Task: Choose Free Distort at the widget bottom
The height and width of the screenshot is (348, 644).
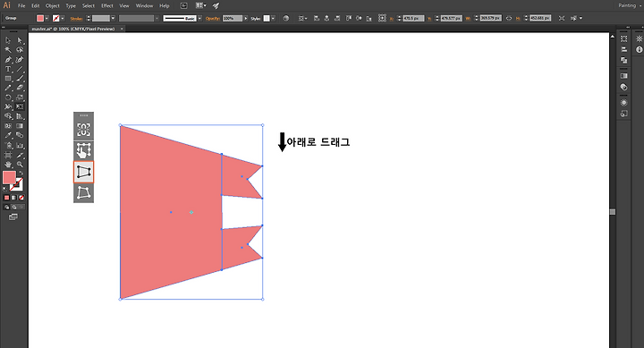Action: (84, 192)
